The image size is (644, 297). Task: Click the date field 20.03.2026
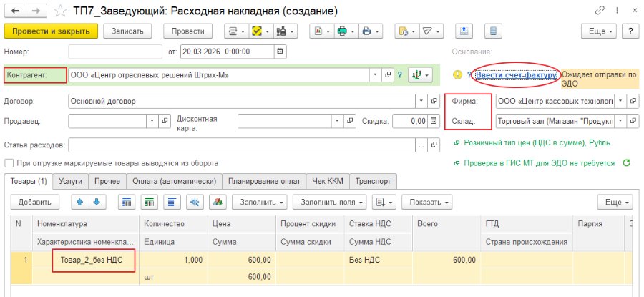pyautogui.click(x=227, y=52)
